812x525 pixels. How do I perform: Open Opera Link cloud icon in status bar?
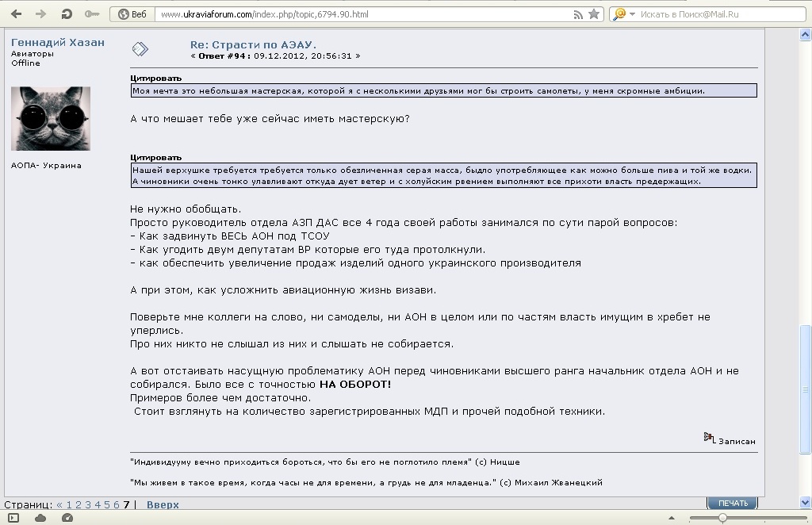pos(40,518)
